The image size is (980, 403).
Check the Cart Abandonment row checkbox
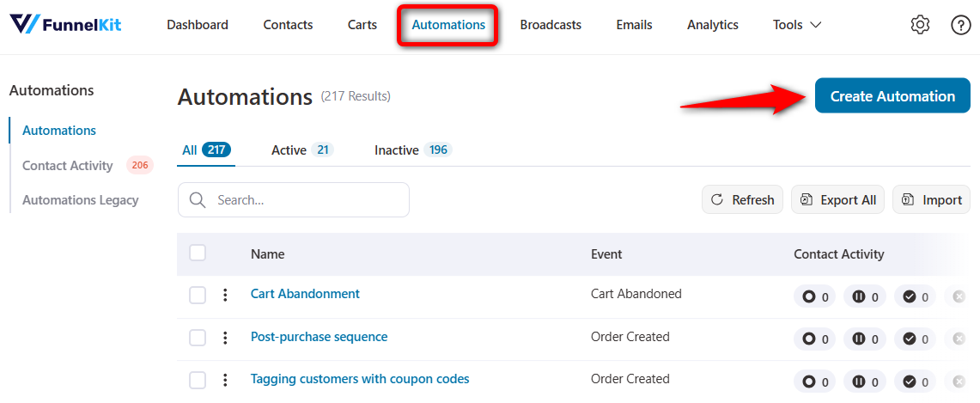pos(198,296)
